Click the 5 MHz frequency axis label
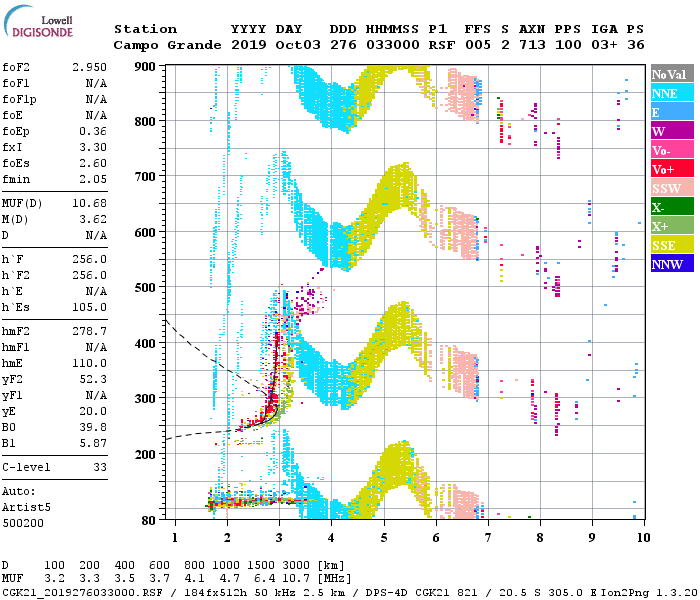Viewport: 700px width, 600px height. 383,538
